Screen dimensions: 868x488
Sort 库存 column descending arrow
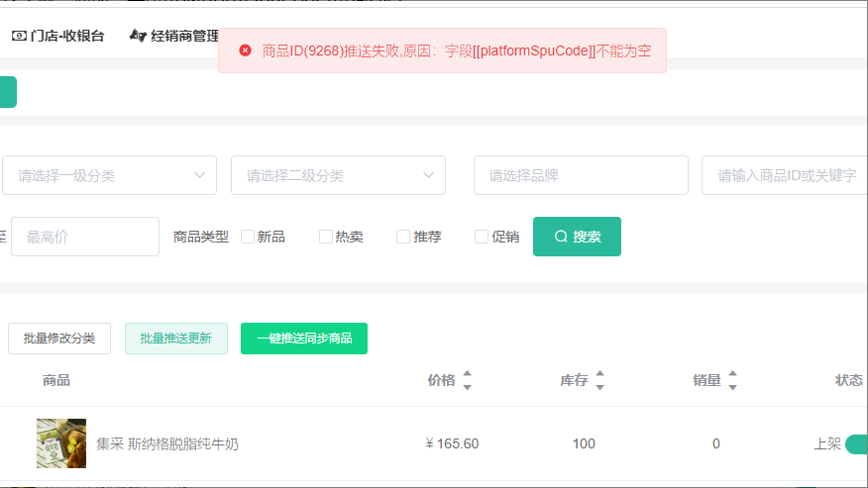(x=599, y=387)
